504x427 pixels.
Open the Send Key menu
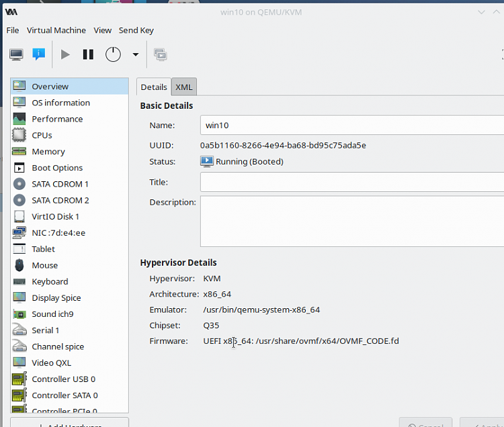pyautogui.click(x=136, y=30)
